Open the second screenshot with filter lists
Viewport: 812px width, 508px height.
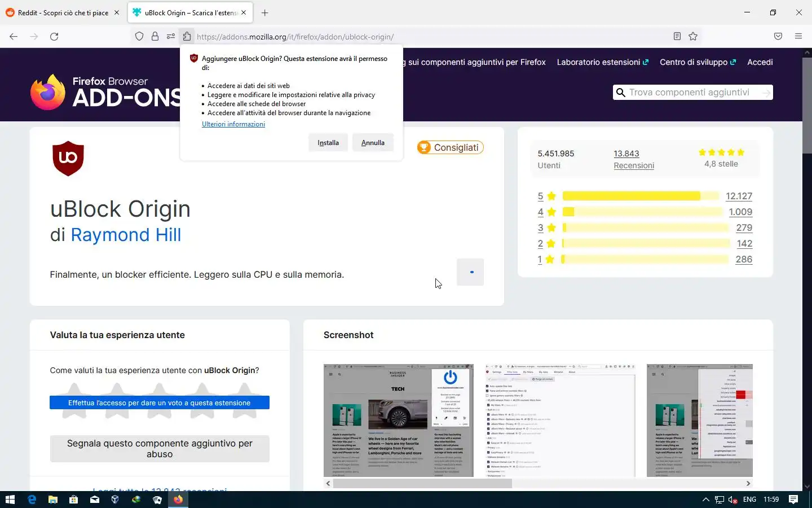pyautogui.click(x=560, y=421)
